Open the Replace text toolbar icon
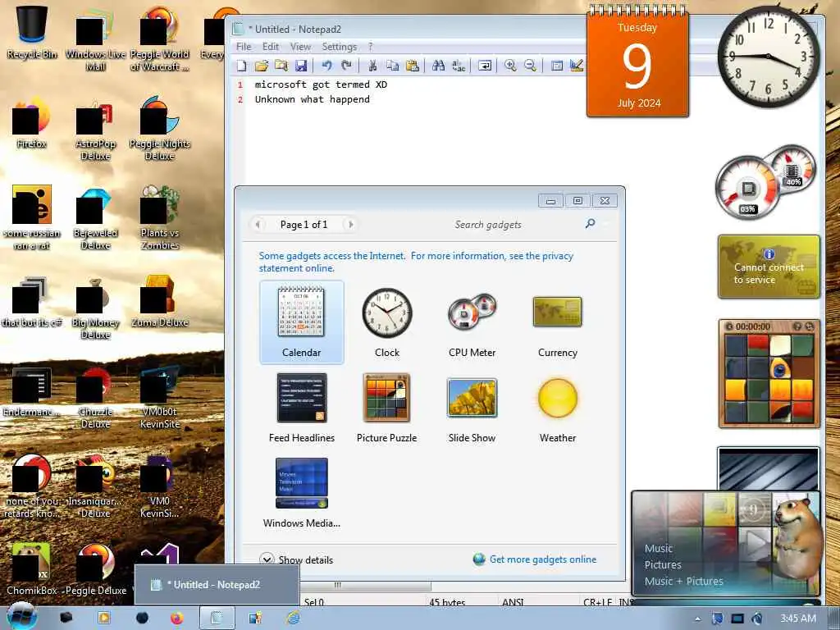 pos(458,66)
